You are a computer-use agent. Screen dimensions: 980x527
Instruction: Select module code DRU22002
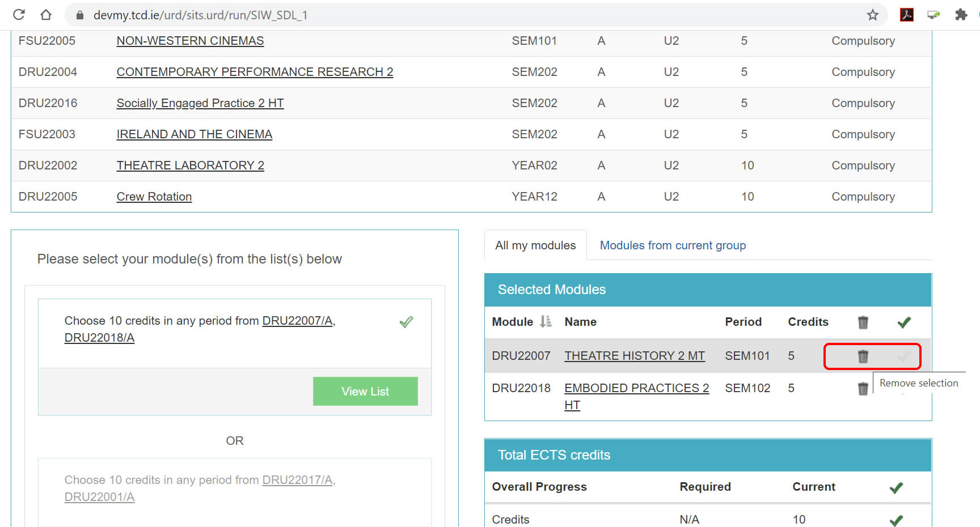(x=48, y=165)
